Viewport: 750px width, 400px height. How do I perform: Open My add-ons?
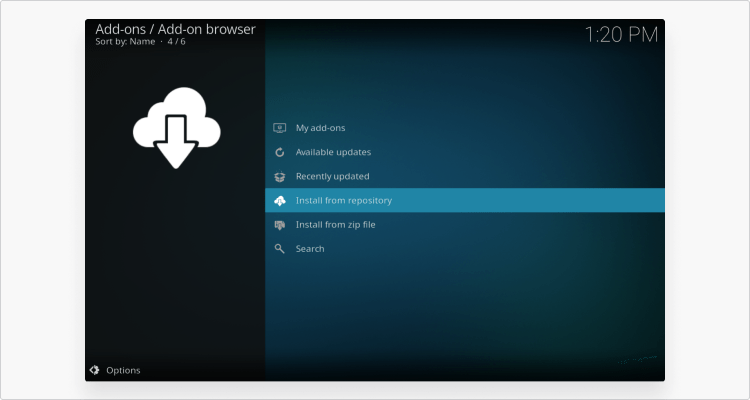[465, 128]
